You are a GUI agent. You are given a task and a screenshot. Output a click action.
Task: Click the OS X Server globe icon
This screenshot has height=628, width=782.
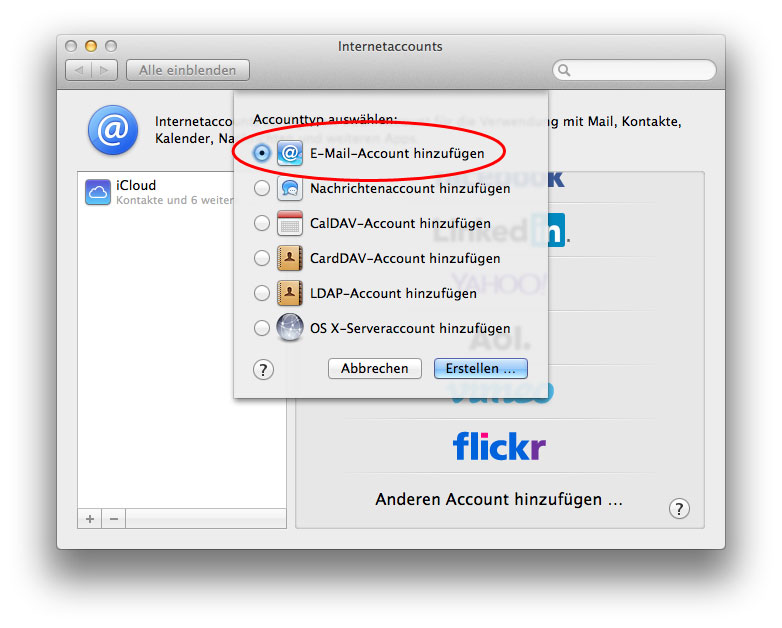coord(289,328)
